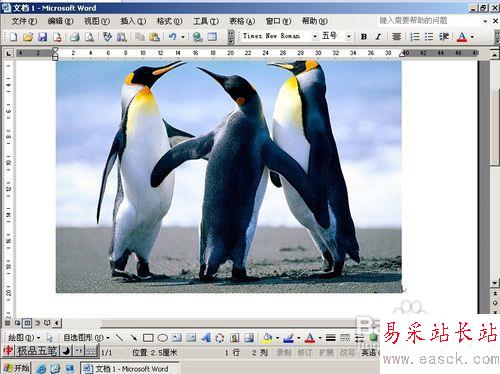This screenshot has width=500, height=374.
Task: Open the Times New Roman font dropdown
Action: (315, 36)
